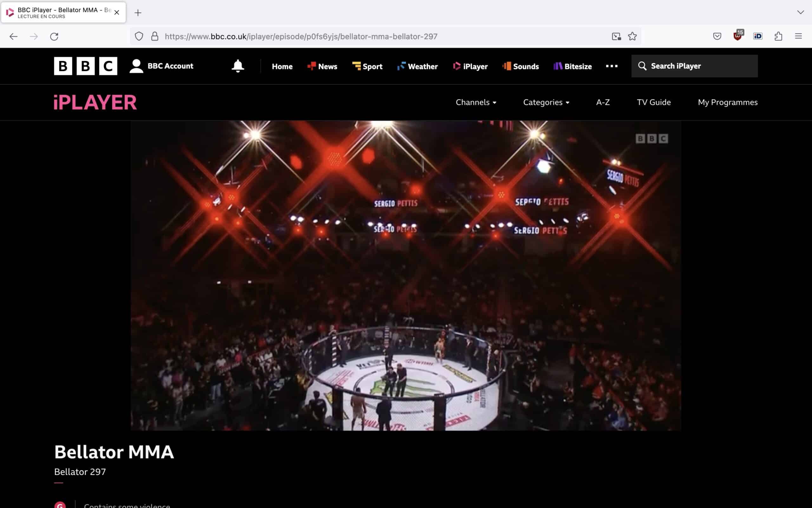The image size is (812, 508).
Task: Open BBC News section
Action: (322, 66)
